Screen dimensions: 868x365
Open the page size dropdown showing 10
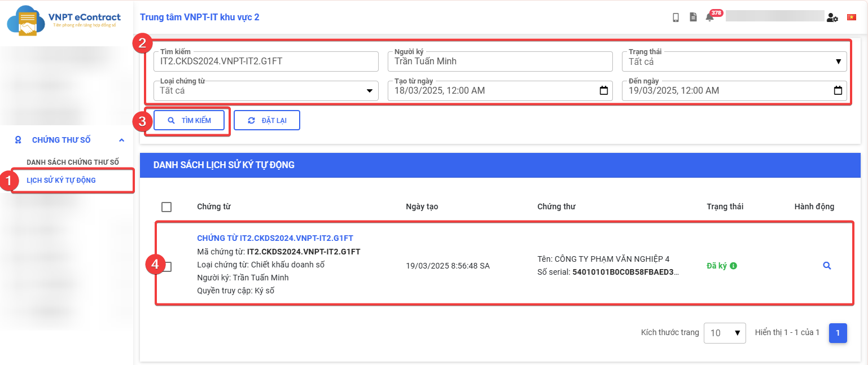coord(725,333)
